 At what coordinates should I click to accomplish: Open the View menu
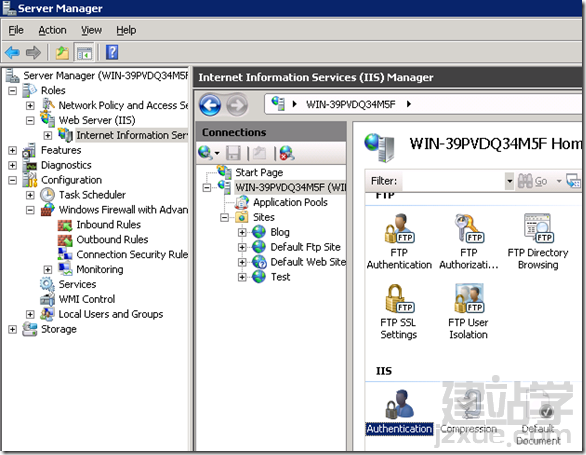tap(92, 30)
